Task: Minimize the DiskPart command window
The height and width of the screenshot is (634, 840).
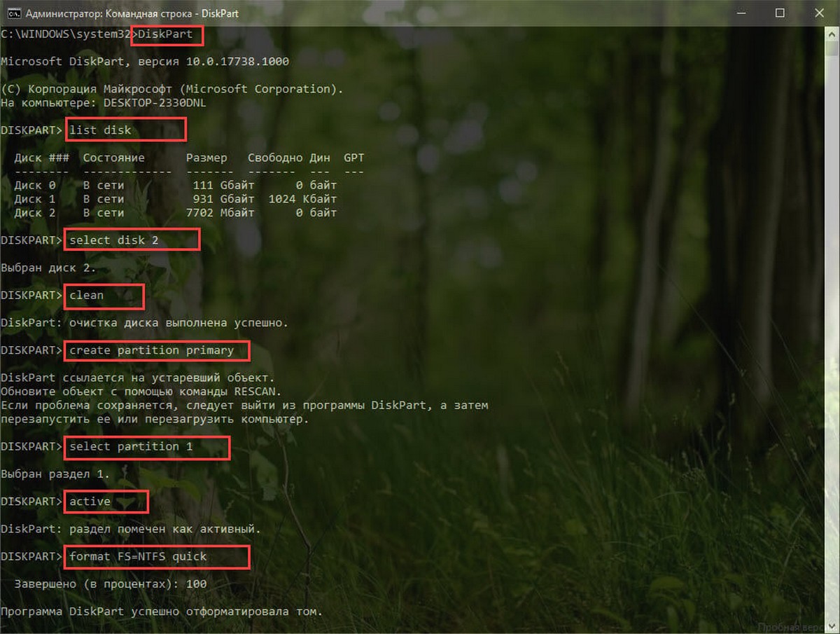Action: [x=741, y=13]
